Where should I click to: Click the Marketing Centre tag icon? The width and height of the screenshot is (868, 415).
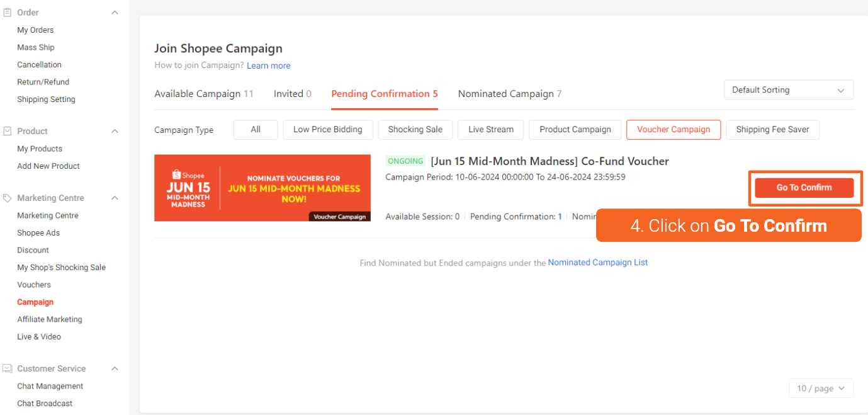[x=7, y=197]
